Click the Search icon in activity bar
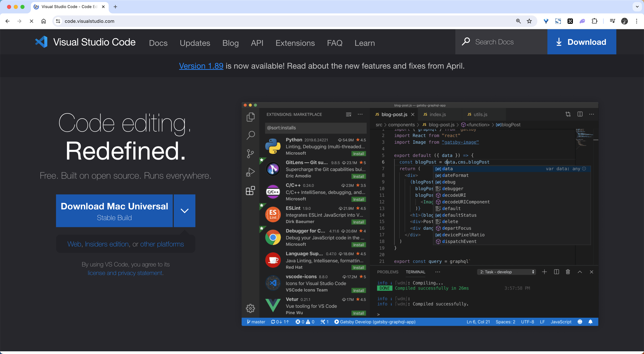This screenshot has width=644, height=354. [251, 135]
